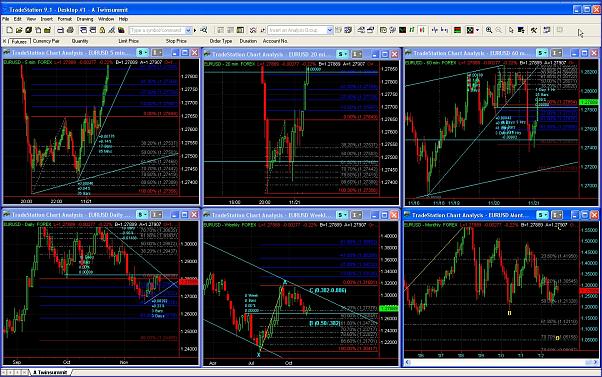Click the target crosshair icon before the dropdown arrow
This screenshot has height=377, width=602.
(x=470, y=30)
